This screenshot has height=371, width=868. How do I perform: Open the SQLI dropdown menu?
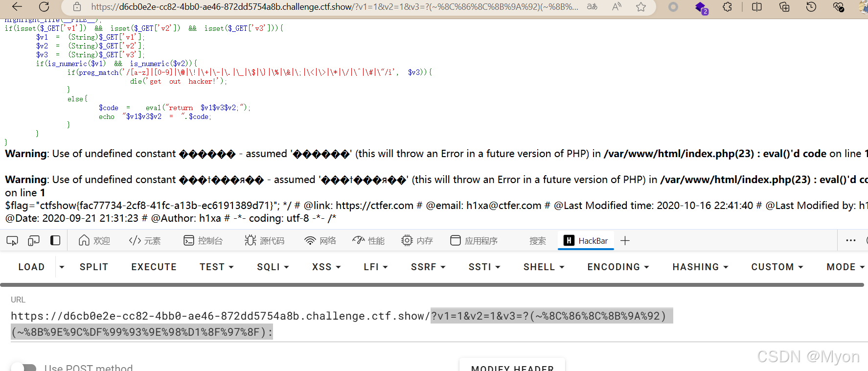click(273, 267)
